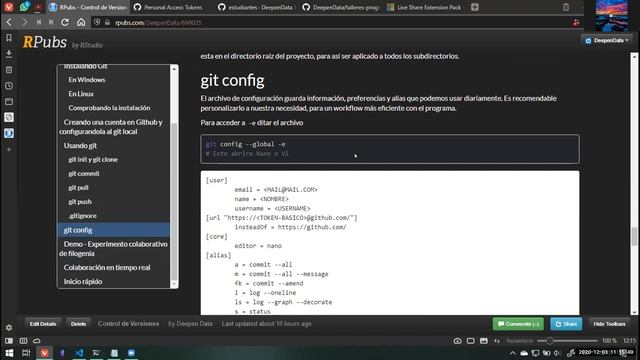Viewport: 640px width, 360px height.
Task: Switch to Live Share Extension Pack tab
Action: (x=424, y=7)
